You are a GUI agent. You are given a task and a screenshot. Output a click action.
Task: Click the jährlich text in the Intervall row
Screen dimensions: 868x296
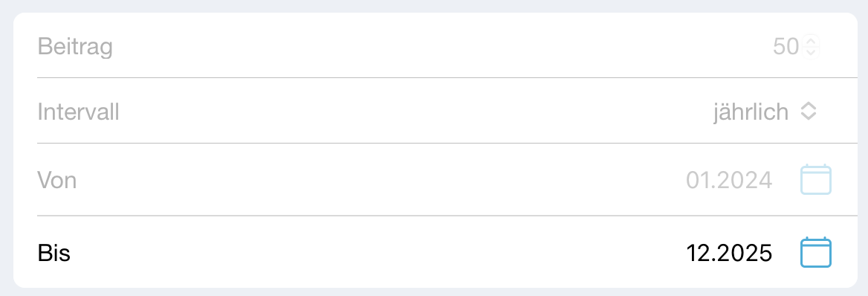pyautogui.click(x=751, y=112)
